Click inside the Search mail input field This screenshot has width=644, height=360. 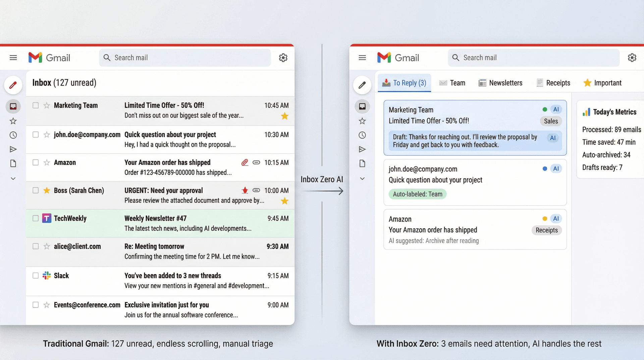click(184, 57)
